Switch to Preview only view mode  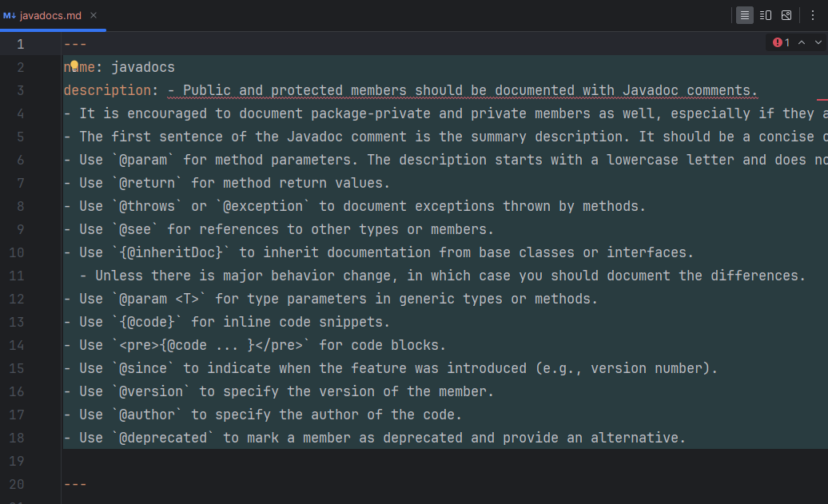coord(786,15)
